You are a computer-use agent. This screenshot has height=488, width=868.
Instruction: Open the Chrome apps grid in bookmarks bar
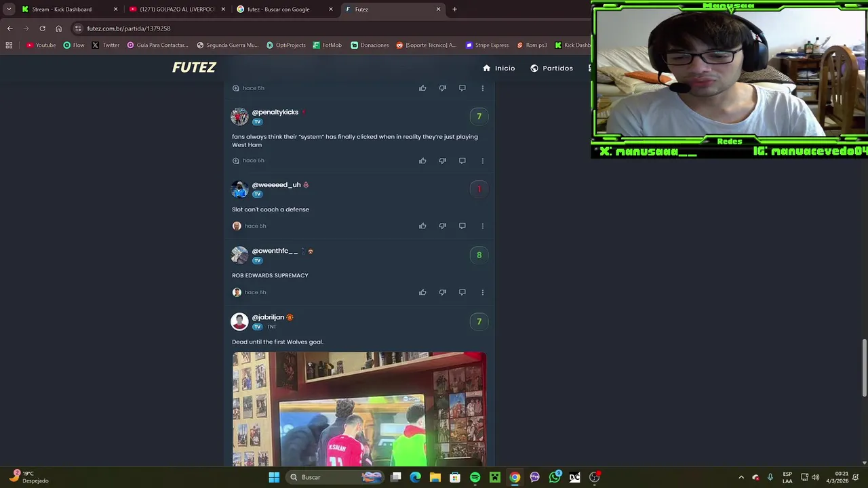pos(9,45)
